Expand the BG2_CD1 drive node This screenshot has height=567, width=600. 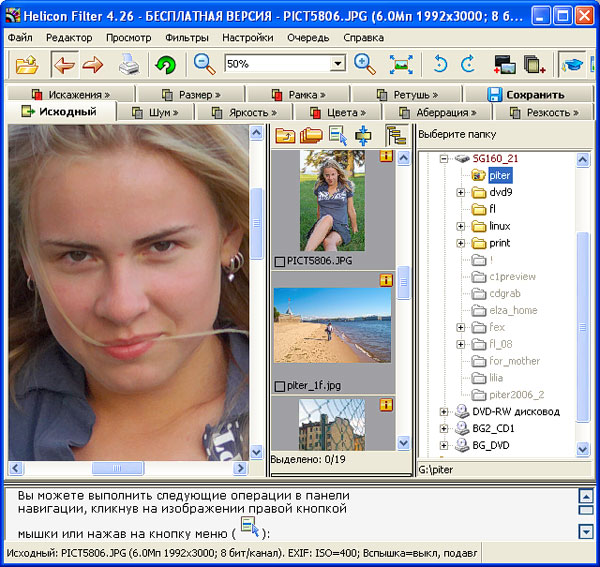pyautogui.click(x=443, y=429)
